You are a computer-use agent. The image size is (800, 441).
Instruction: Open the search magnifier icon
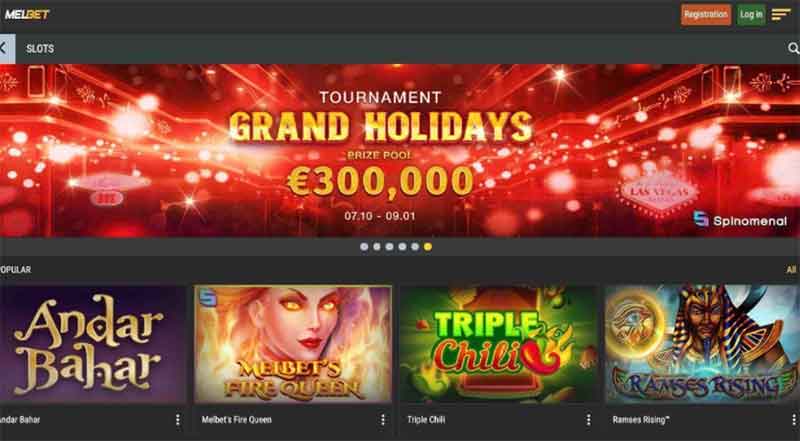click(793, 48)
